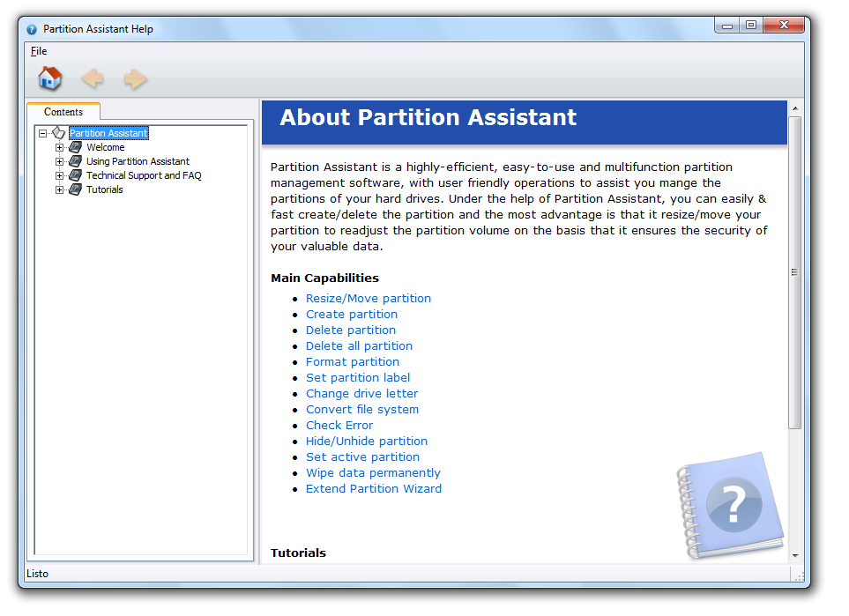This screenshot has width=849, height=616.
Task: Open the Convert file system link
Action: click(362, 409)
